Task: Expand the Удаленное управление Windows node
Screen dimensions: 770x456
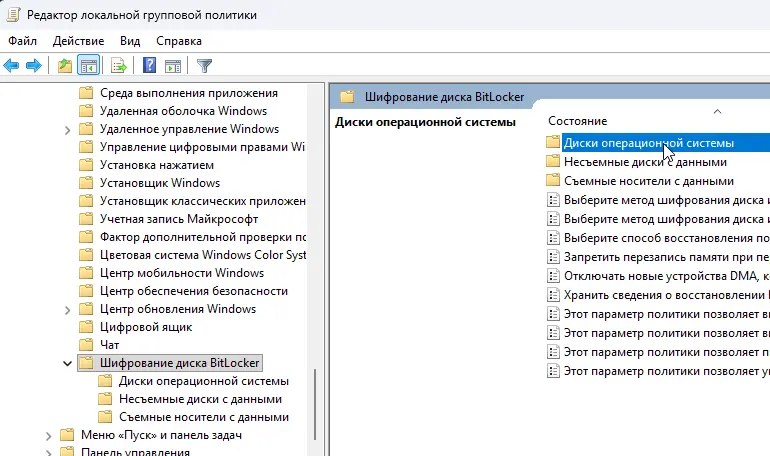Action: tap(67, 129)
